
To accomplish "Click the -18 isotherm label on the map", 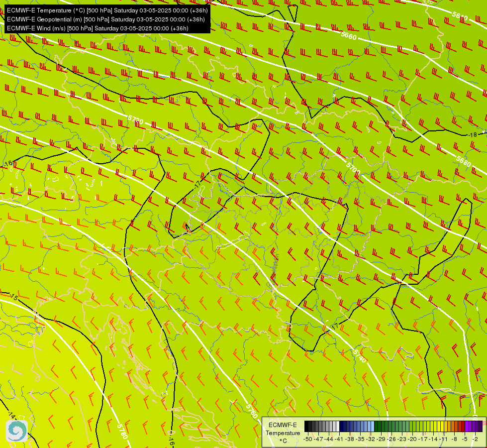I will [472, 135].
